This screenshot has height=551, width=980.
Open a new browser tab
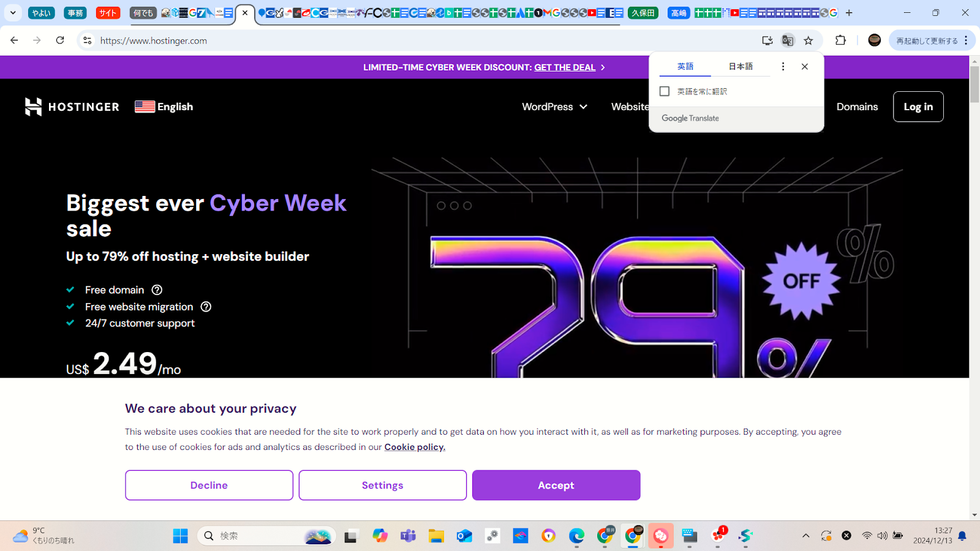click(849, 13)
